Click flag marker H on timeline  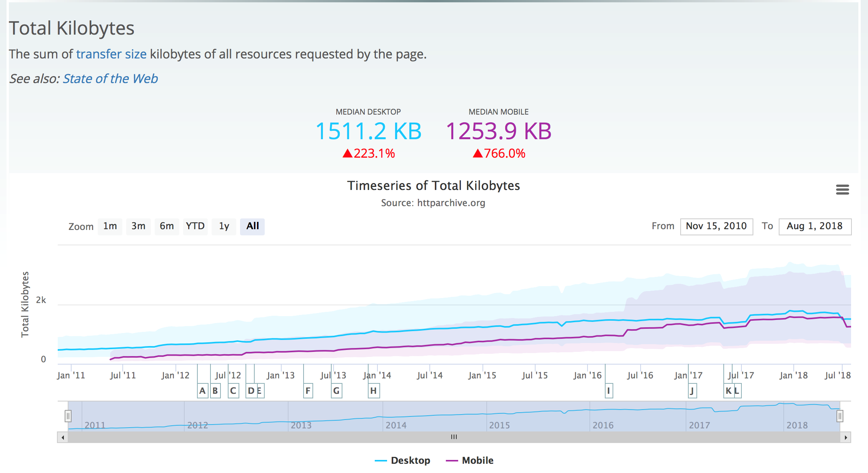[373, 391]
